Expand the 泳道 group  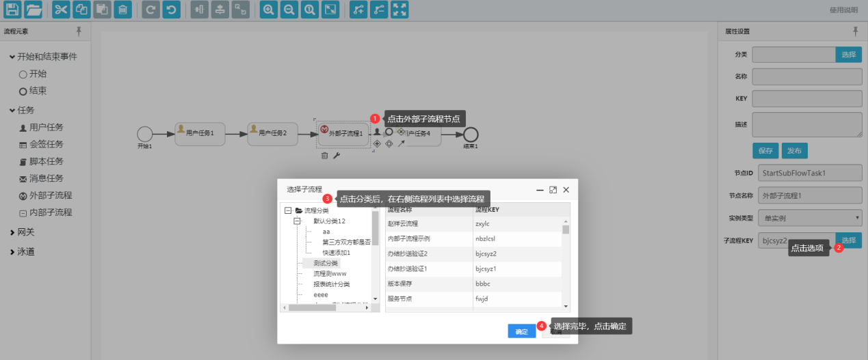pos(12,252)
